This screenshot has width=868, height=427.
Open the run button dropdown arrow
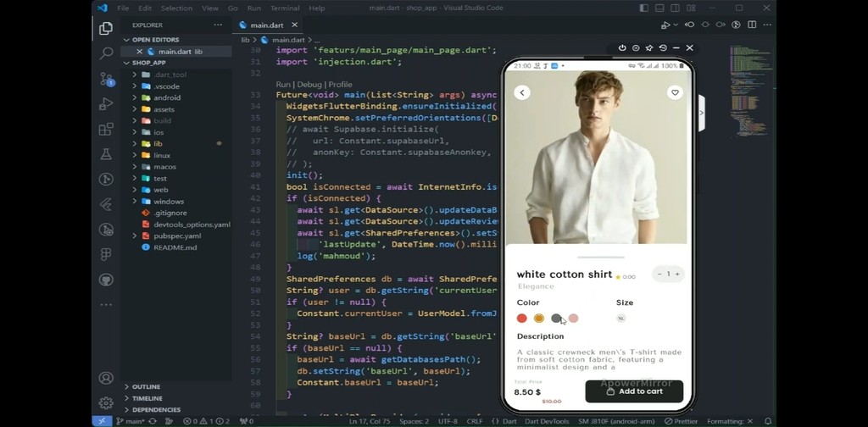(676, 25)
